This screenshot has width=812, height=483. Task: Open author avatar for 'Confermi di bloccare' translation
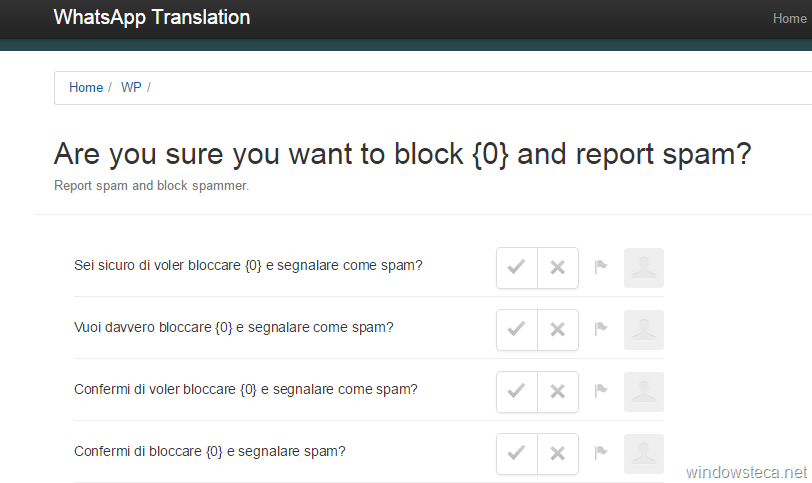click(x=644, y=454)
